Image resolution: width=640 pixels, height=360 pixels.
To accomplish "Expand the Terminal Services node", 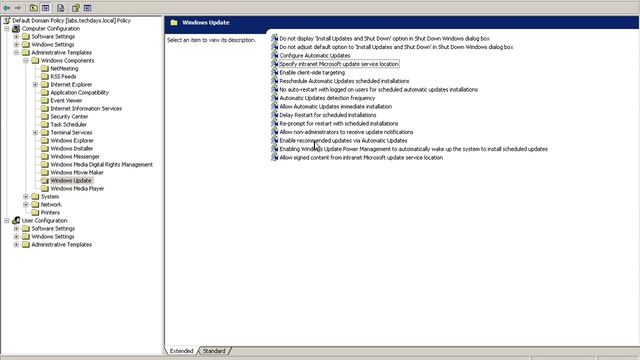I will pos(36,133).
